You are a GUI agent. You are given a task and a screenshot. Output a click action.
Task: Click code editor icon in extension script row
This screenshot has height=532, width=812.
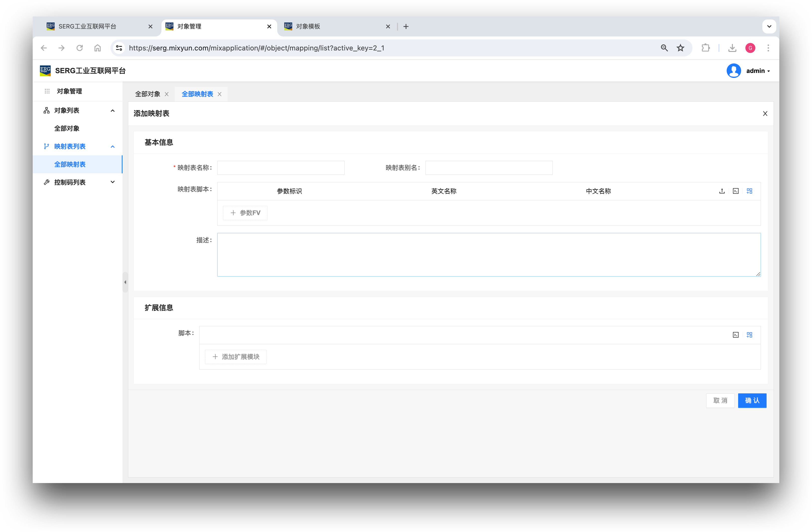736,335
